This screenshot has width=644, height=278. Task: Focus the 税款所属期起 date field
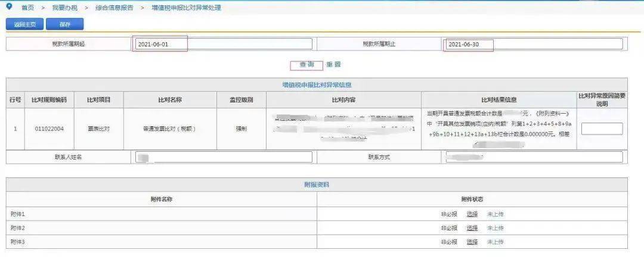(224, 44)
